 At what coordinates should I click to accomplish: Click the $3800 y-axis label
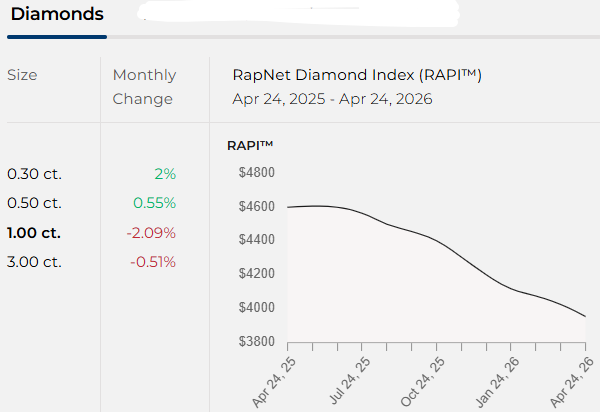[x=257, y=341]
